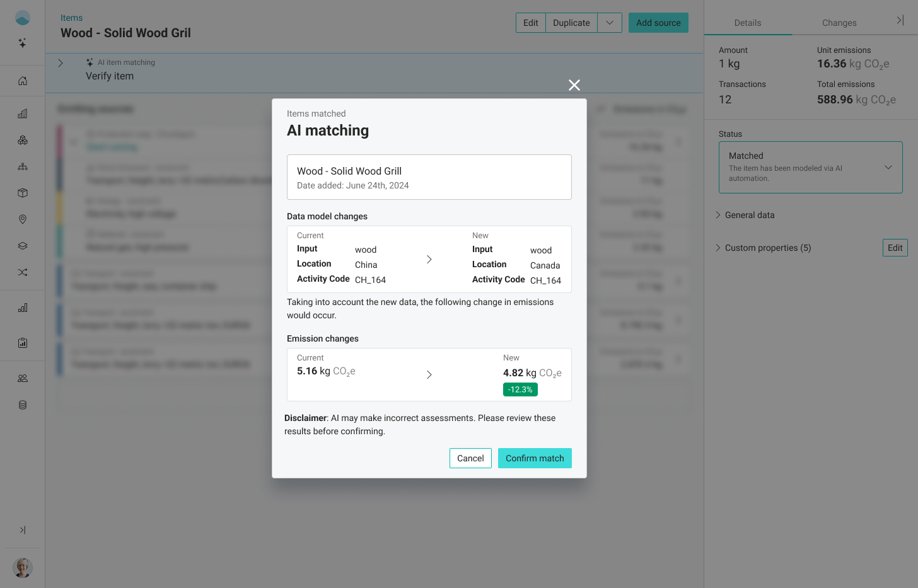Screen dimensions: 918x588
Task: Select the AI sparkle icon below the logo
Action: (x=23, y=42)
